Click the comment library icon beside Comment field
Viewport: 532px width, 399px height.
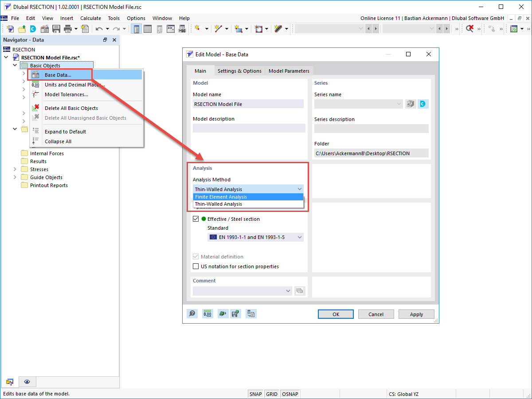(300, 291)
